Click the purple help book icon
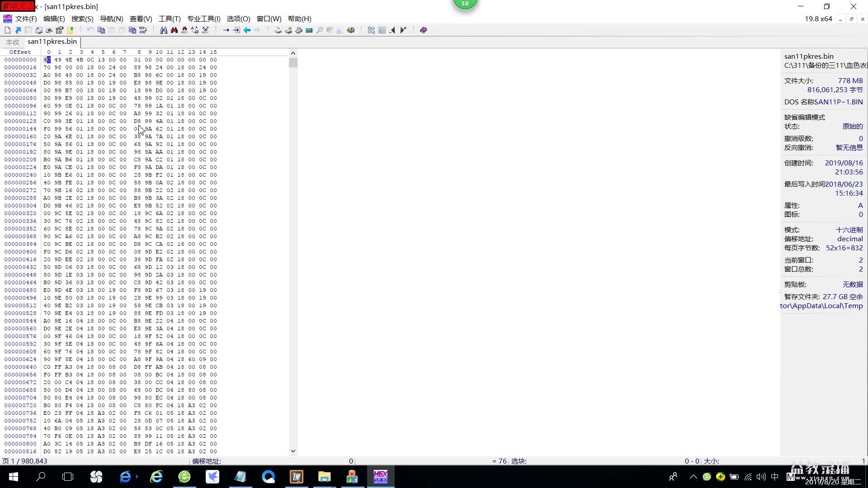The height and width of the screenshot is (488, 868). [424, 30]
